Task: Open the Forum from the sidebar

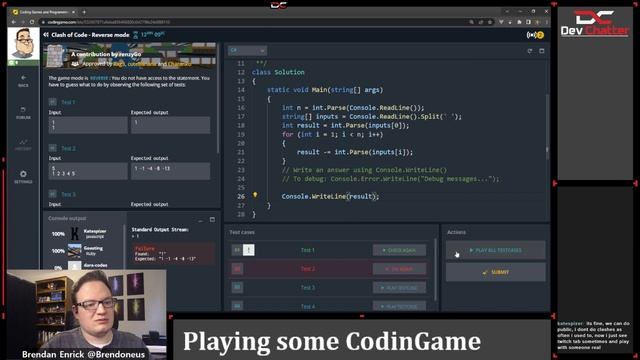Action: 23,113
